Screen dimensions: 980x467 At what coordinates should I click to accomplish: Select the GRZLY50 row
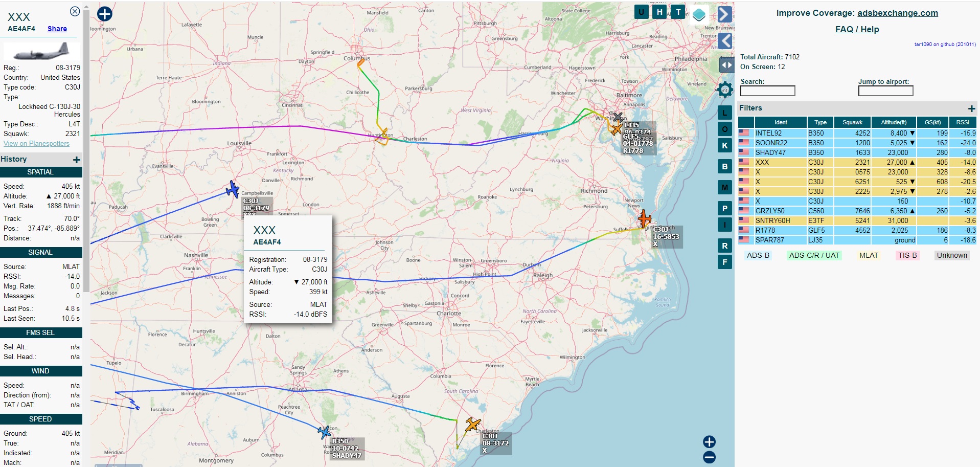(857, 211)
